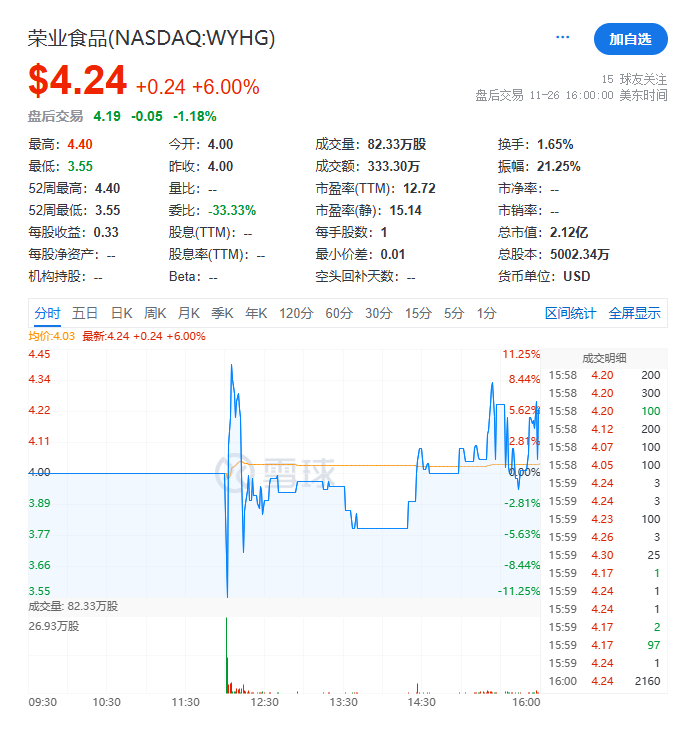This screenshot has height=729, width=698.
Task: Open the 区间统计 range statistics link
Action: coord(570,313)
